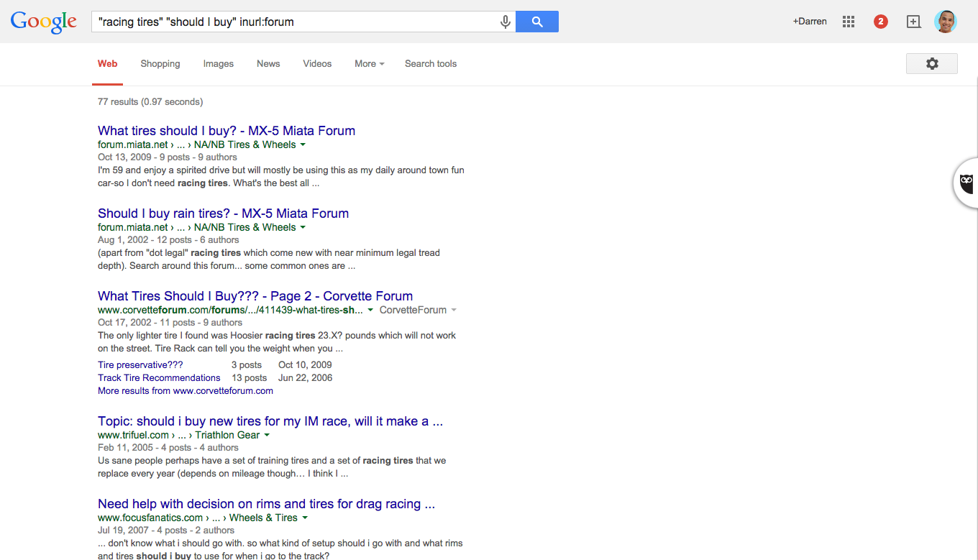
Task: Click the Hootsuite owl side widget
Action: [x=966, y=184]
